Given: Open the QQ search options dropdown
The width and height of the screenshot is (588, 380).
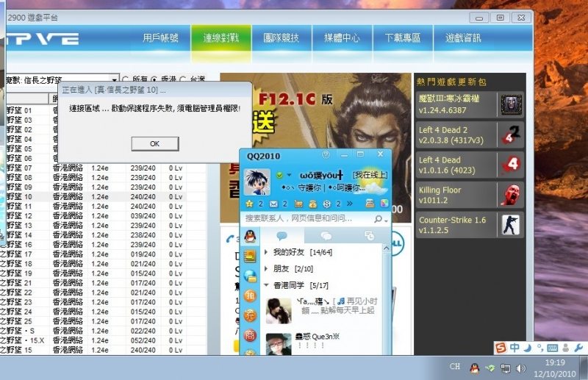Looking at the screenshot, I should point(386,221).
